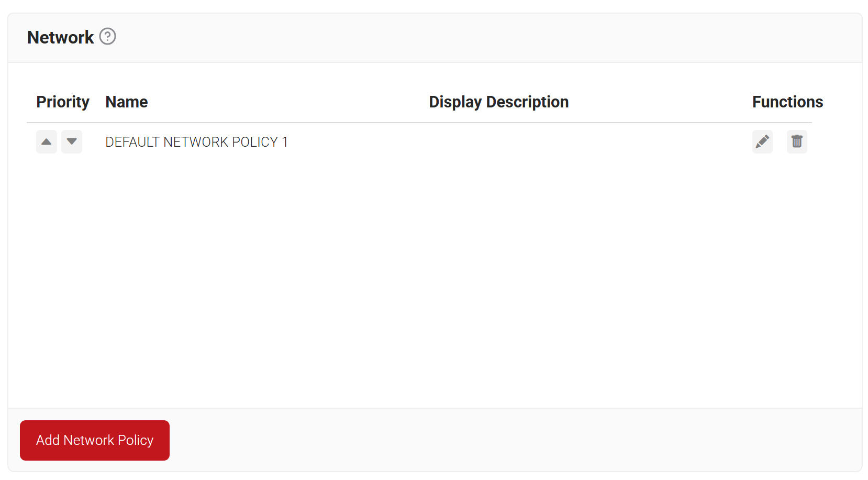Move DEFAULT NETWORK POLICY 1 down in priority
Viewport: 868px width, 480px height.
point(72,141)
